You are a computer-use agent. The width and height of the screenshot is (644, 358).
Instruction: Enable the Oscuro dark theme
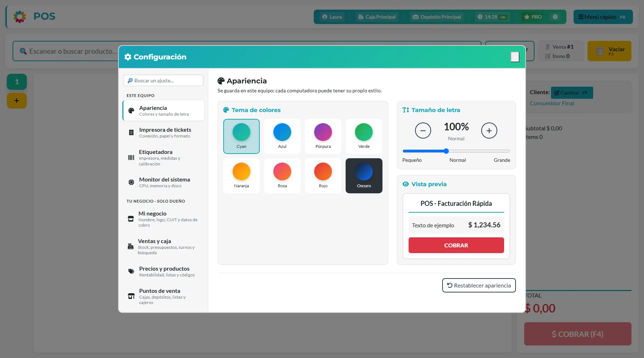(364, 176)
